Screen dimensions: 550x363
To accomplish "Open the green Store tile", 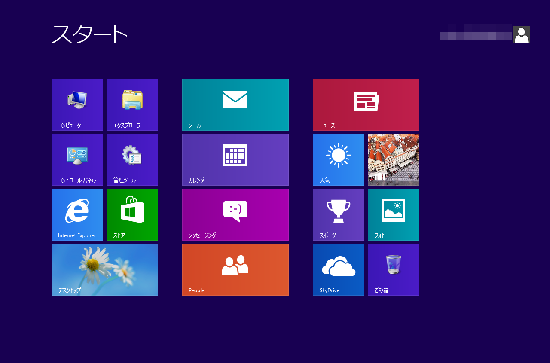I will 132,215.
